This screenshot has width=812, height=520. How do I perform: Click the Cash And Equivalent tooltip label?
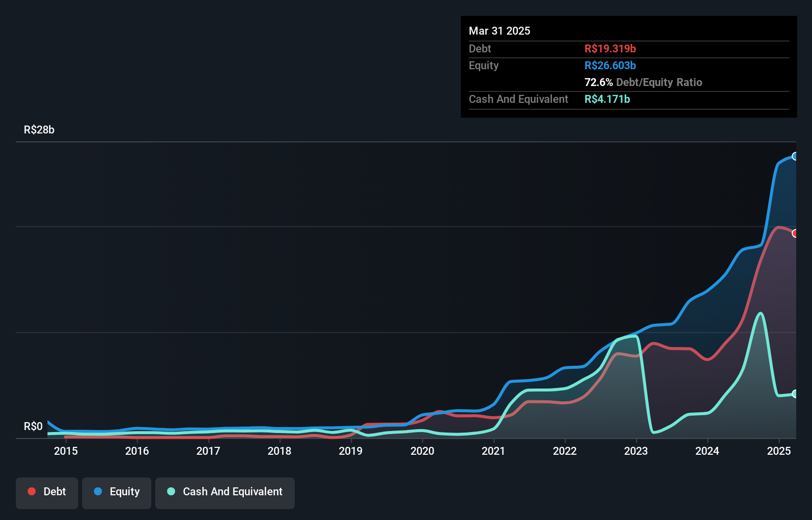[x=518, y=99]
